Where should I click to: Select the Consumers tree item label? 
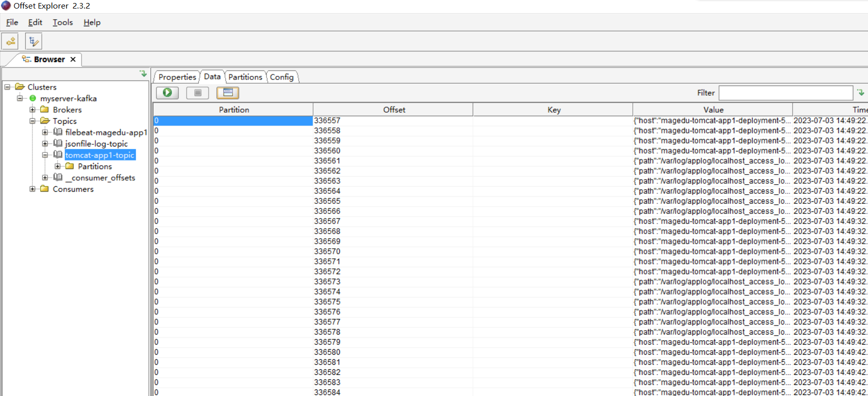[x=73, y=189]
